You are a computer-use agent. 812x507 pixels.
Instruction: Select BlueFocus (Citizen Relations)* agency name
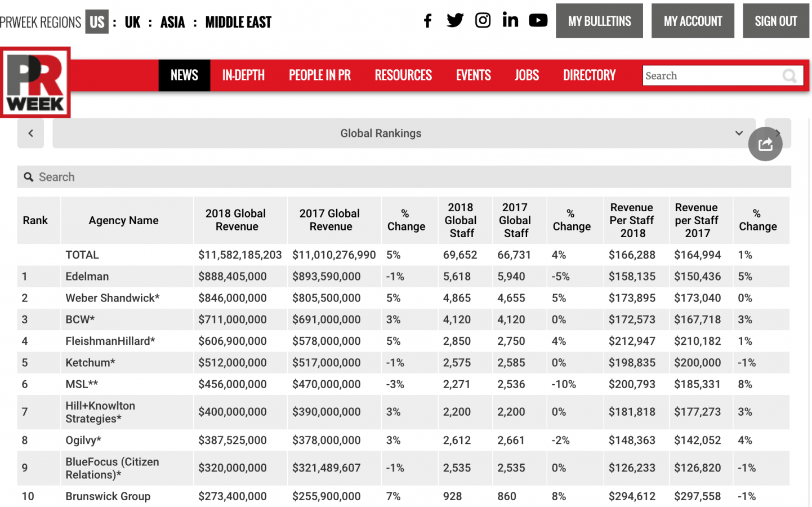pyautogui.click(x=112, y=468)
